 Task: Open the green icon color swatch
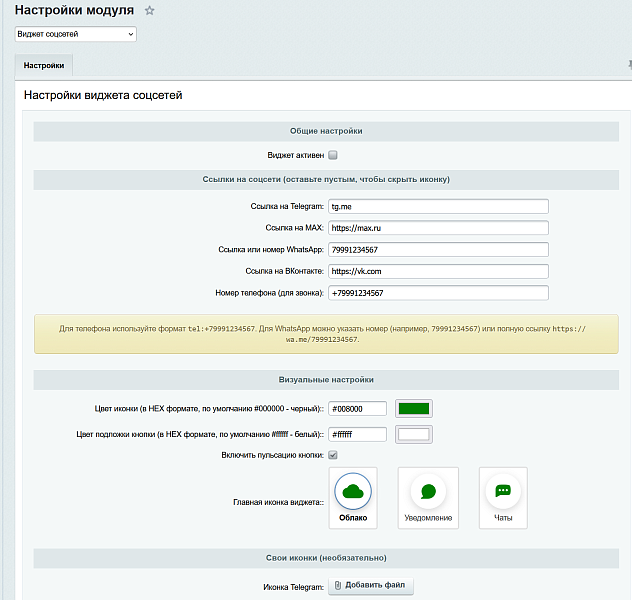click(413, 408)
